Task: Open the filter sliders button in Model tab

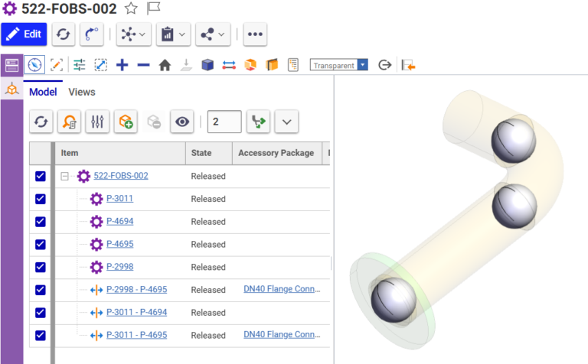Action: 97,121
